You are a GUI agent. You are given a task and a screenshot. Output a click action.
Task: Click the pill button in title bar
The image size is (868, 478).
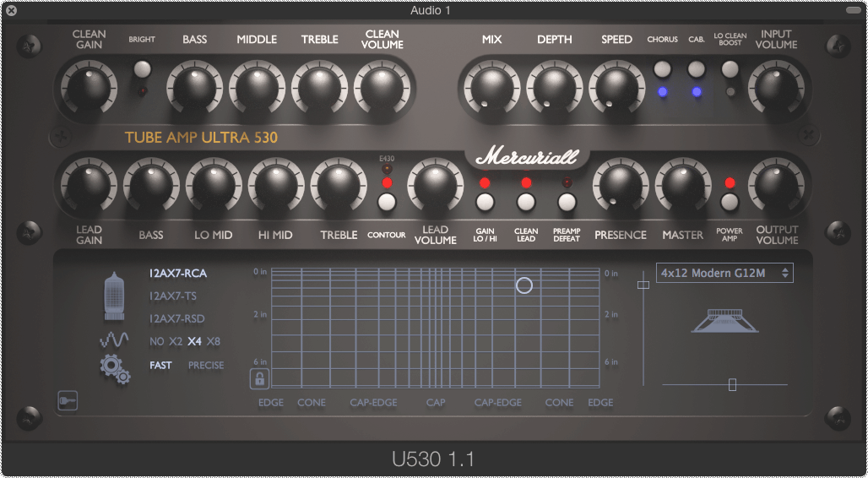click(x=853, y=10)
